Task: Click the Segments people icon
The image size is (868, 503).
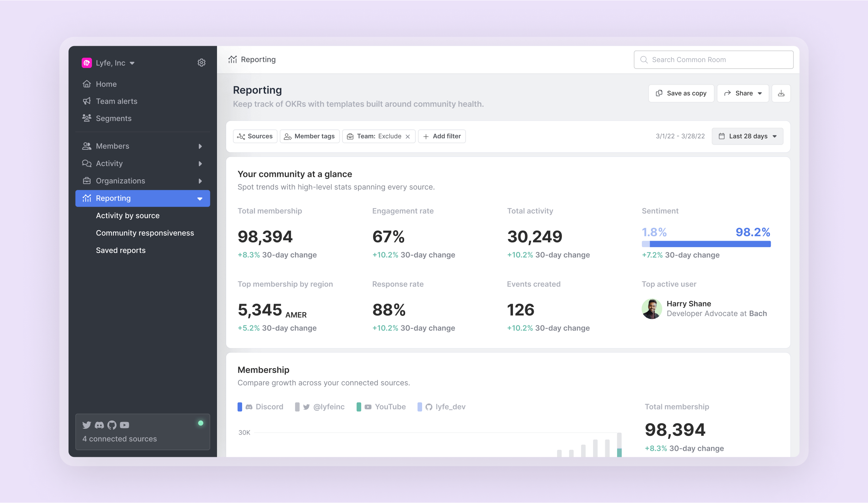Action: pos(87,118)
